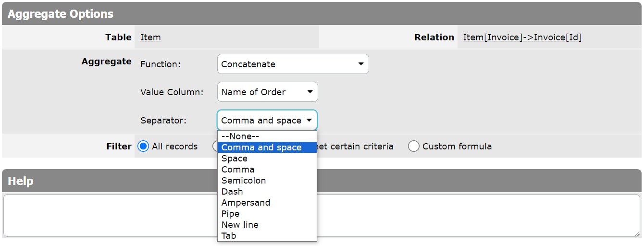Screen dimensions: 644x246
Task: Choose Ampersand from the separator list
Action: 267,203
